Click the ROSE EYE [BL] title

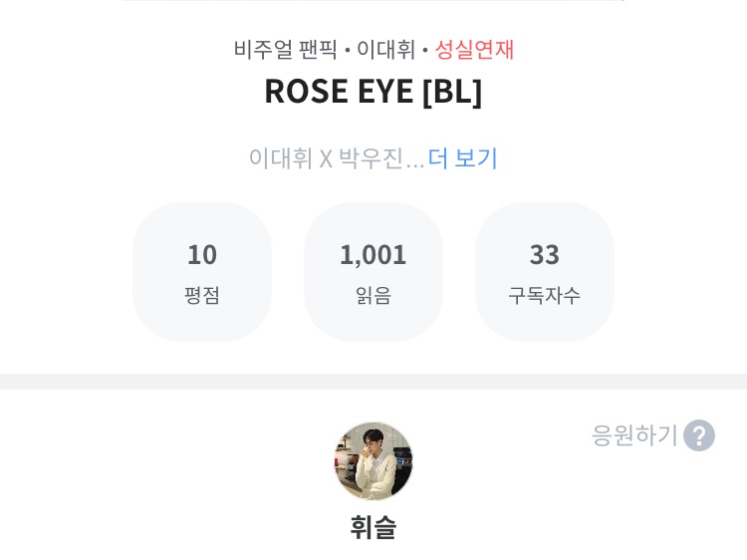pos(373,92)
